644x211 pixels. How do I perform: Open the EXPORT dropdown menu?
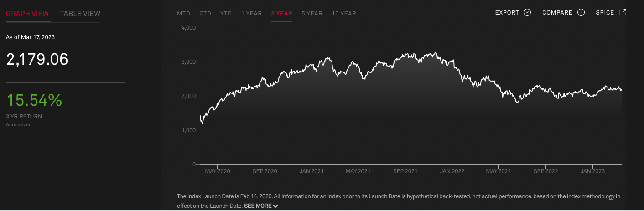[507, 13]
